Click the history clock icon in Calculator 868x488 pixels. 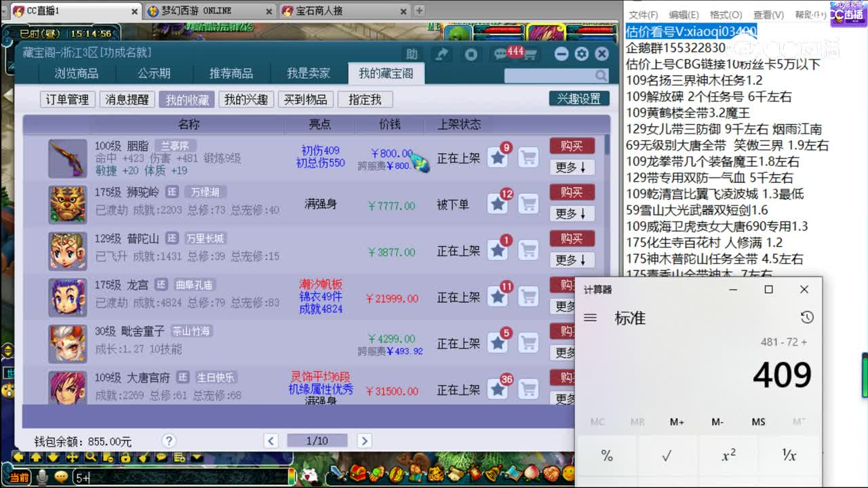[806, 317]
